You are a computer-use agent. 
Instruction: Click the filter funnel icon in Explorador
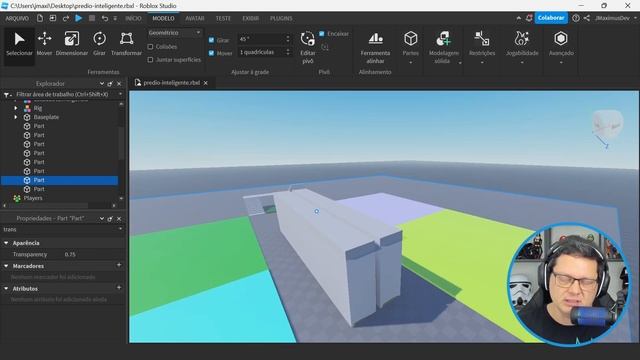7,94
